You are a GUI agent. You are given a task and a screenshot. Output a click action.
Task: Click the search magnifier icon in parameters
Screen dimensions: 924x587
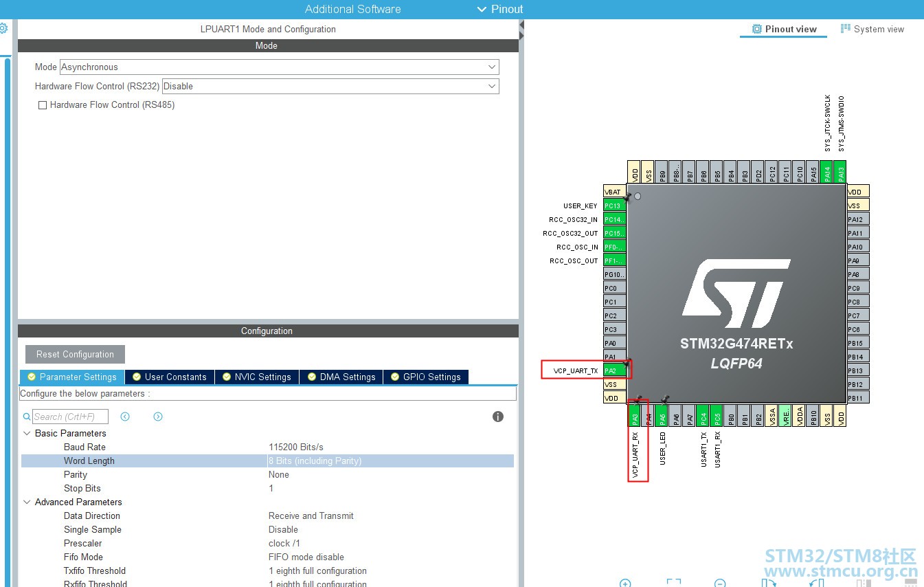pyautogui.click(x=27, y=417)
